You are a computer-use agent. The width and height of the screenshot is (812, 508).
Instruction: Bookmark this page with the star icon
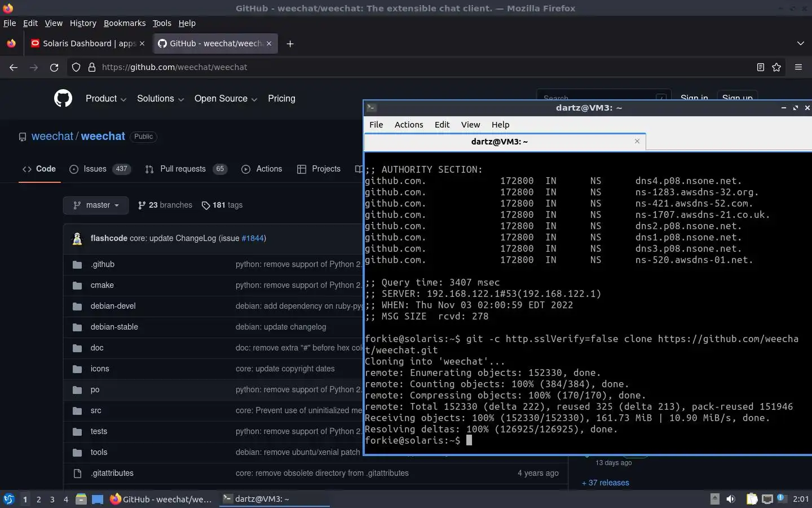(x=776, y=67)
